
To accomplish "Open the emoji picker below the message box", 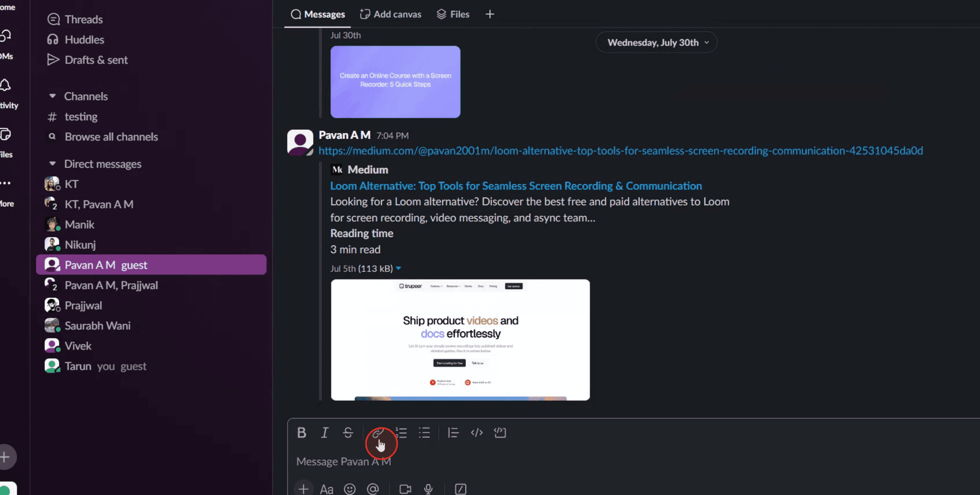I will tap(350, 488).
